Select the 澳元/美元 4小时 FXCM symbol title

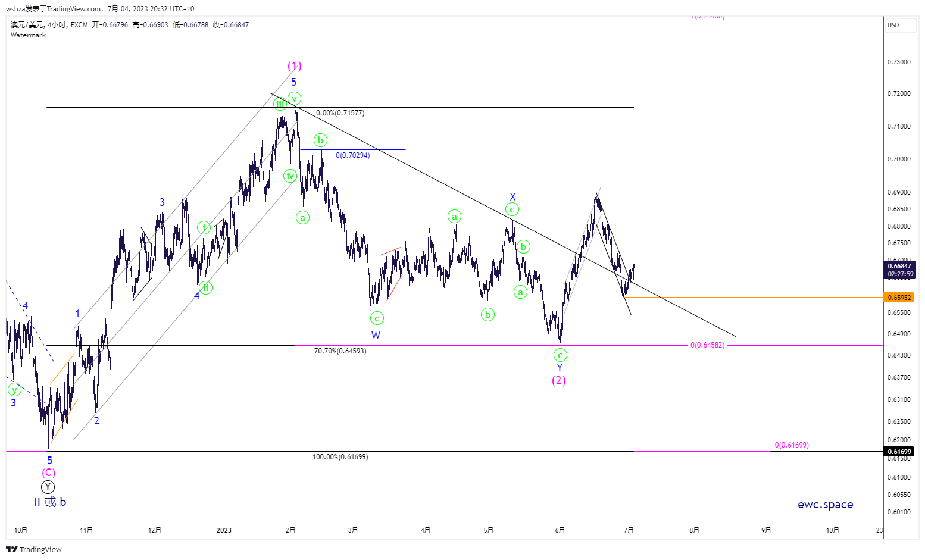49,25
